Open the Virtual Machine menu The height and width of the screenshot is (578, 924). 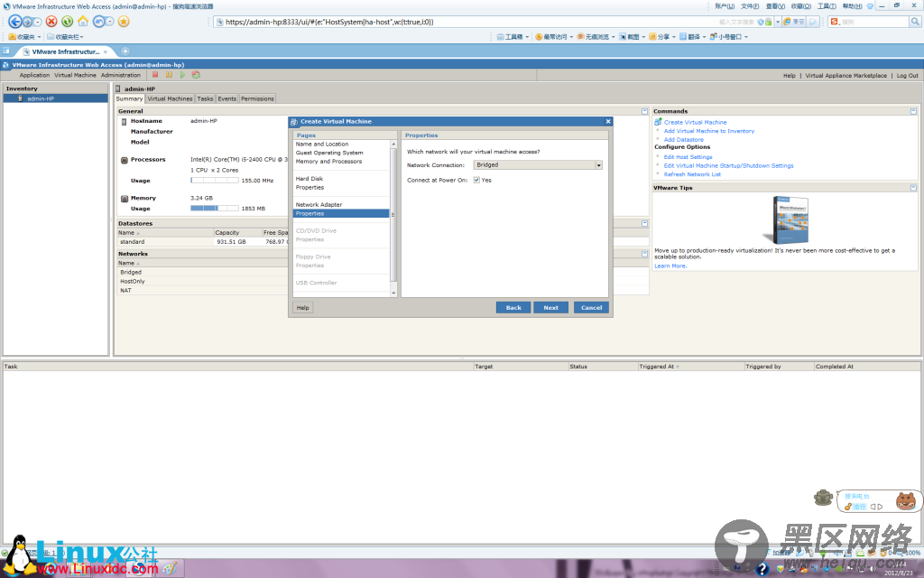(x=75, y=76)
